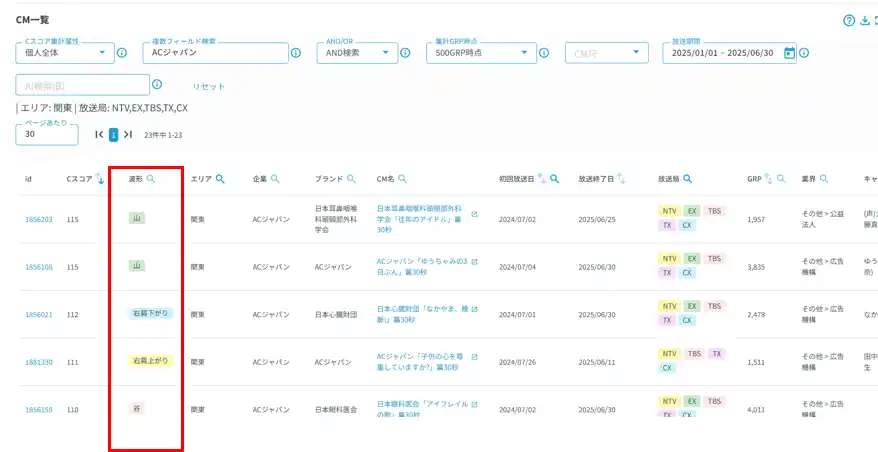The height and width of the screenshot is (452, 878).
Task: Click the 右肩上がり waveform tag
Action: click(150, 361)
